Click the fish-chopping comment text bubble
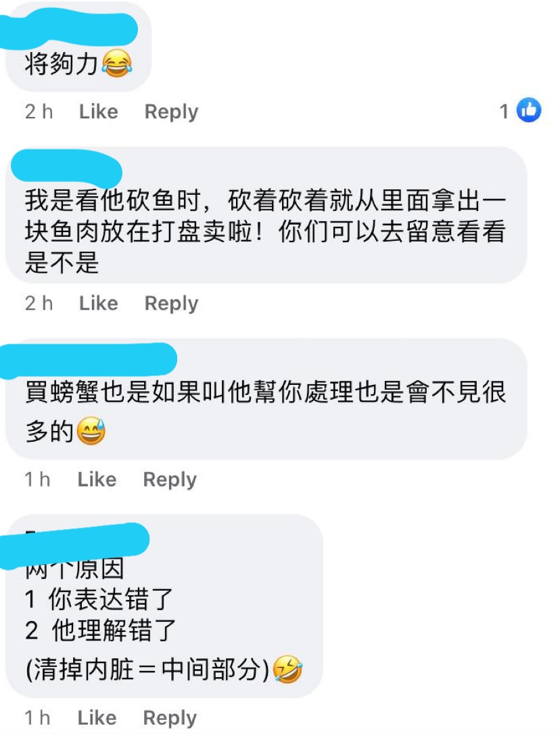 266,215
